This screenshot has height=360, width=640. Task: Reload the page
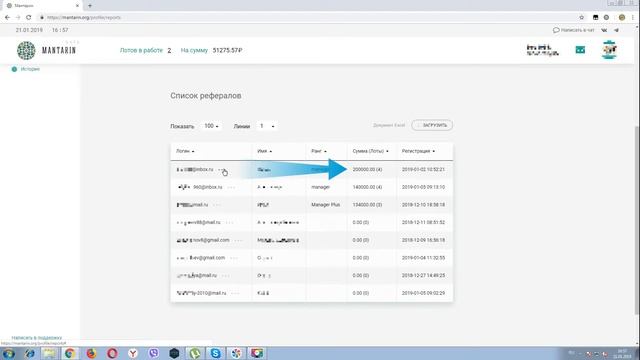pyautogui.click(x=29, y=18)
